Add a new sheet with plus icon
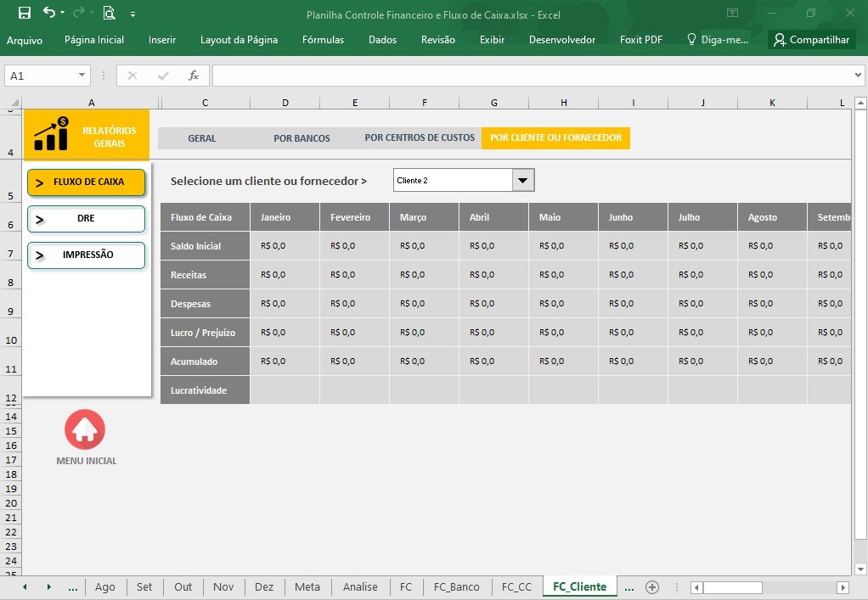 coord(652,587)
